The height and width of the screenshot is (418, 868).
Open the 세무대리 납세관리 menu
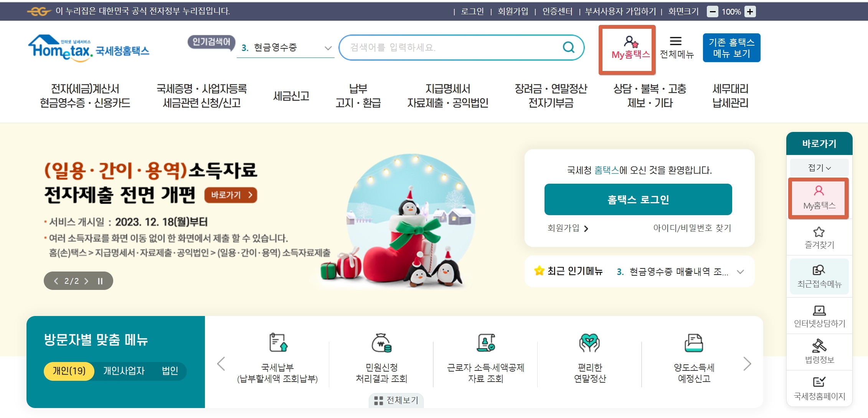click(730, 96)
